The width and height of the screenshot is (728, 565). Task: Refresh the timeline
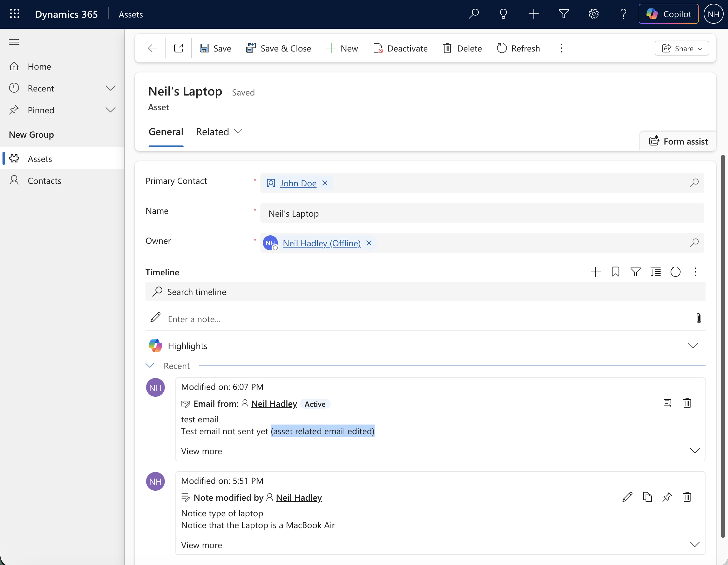675,272
